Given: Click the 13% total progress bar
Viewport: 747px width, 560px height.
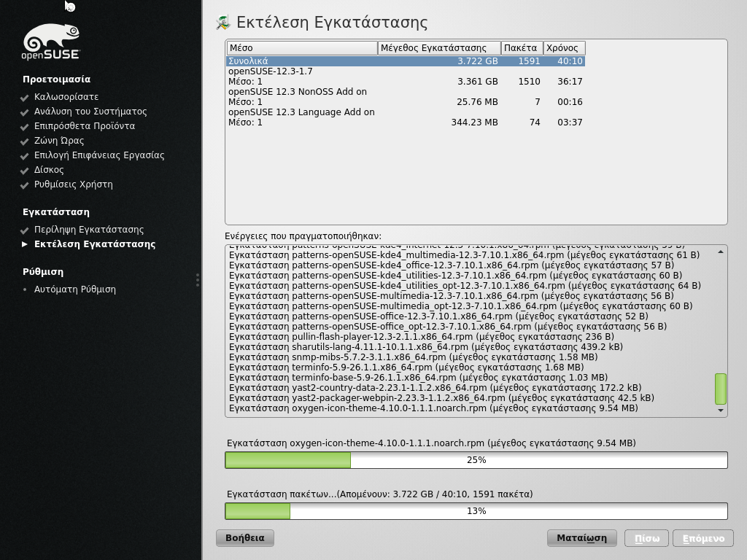Looking at the screenshot, I should coord(476,511).
